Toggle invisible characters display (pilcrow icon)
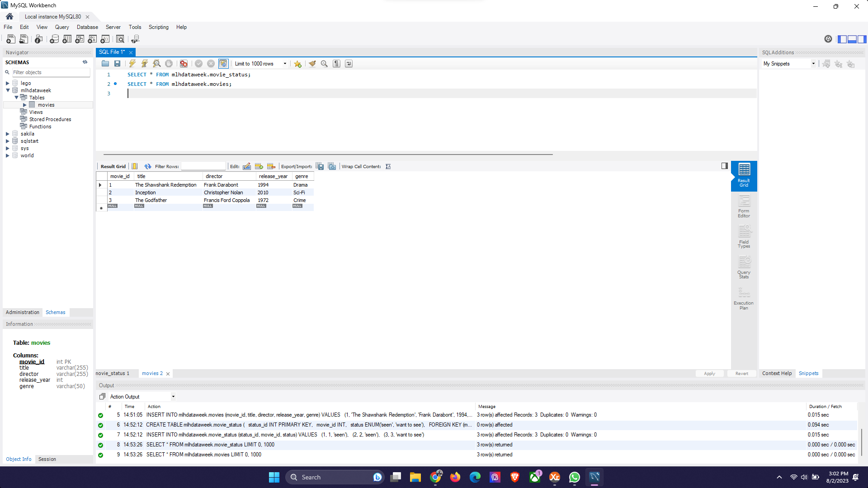The image size is (868, 488). pos(336,64)
